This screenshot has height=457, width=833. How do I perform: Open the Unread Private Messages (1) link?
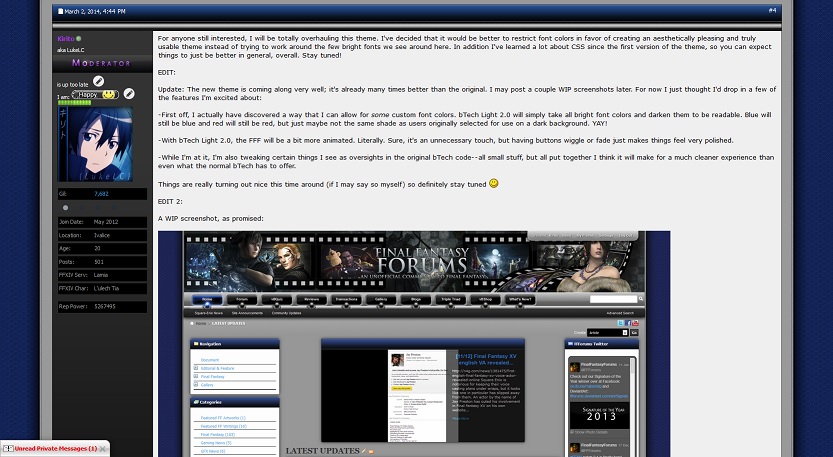56,448
